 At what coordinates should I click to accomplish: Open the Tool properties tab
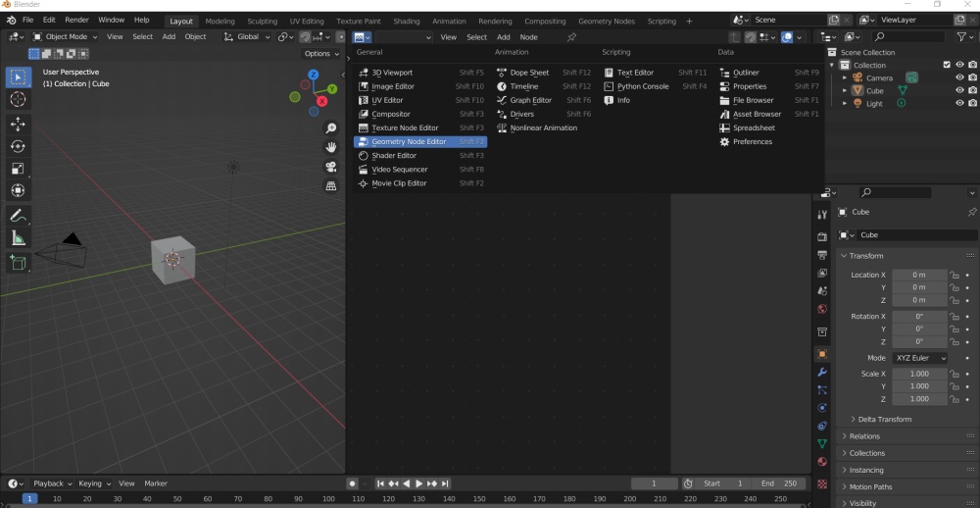click(x=822, y=215)
